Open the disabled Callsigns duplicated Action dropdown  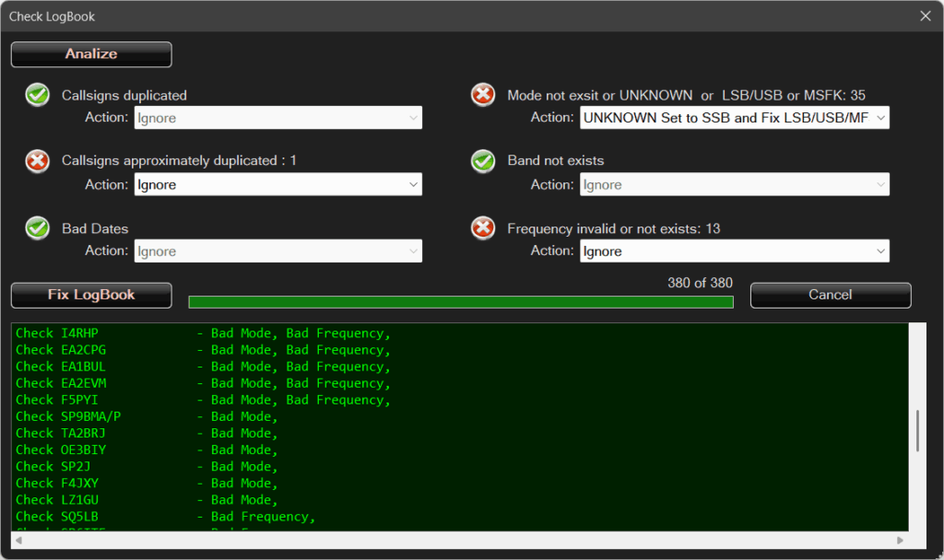point(277,118)
